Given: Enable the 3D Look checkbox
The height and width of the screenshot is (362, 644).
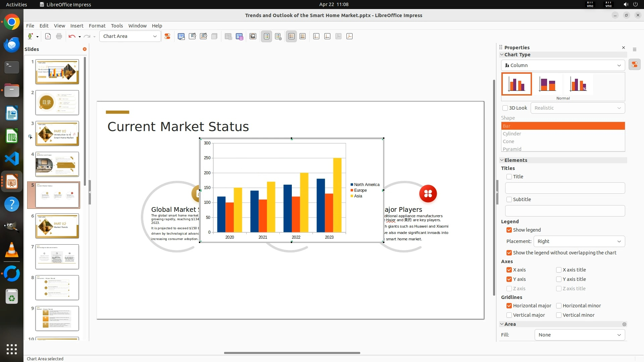Looking at the screenshot, I should pyautogui.click(x=505, y=108).
